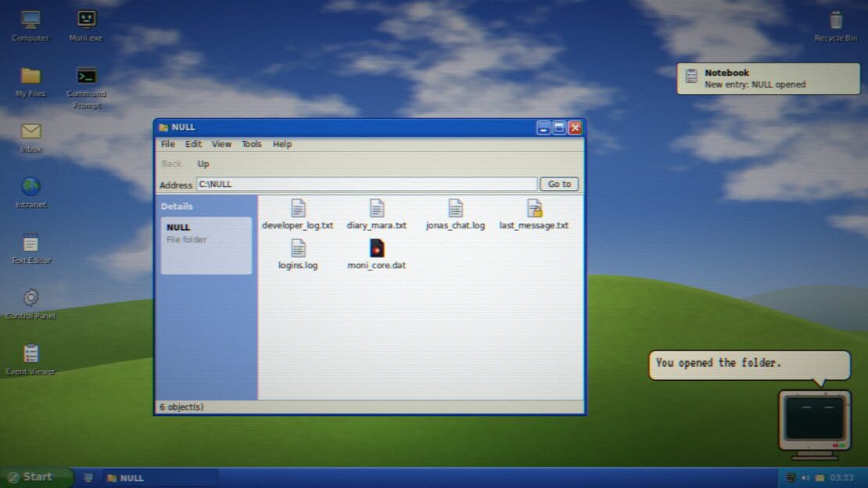Click the volume speaker tray icon

(x=805, y=478)
